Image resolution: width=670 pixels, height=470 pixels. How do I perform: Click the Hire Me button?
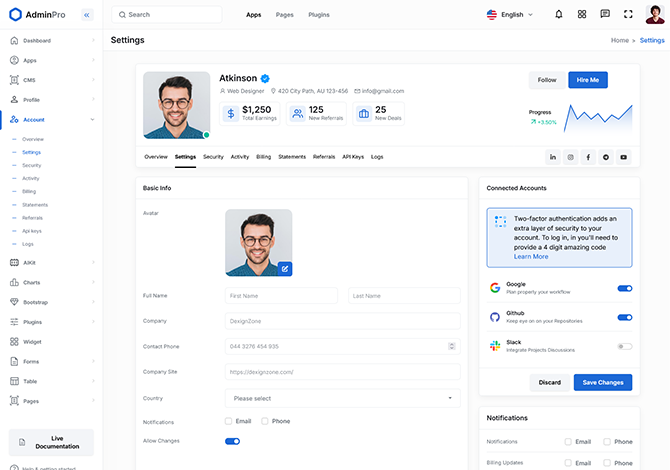[588, 80]
